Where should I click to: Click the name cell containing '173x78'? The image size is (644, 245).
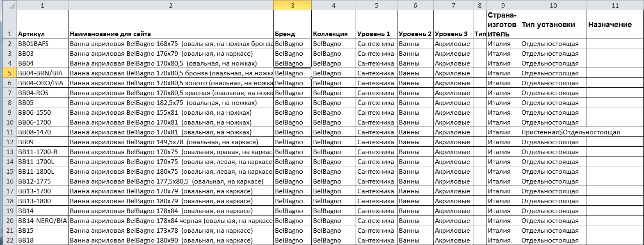(171, 230)
